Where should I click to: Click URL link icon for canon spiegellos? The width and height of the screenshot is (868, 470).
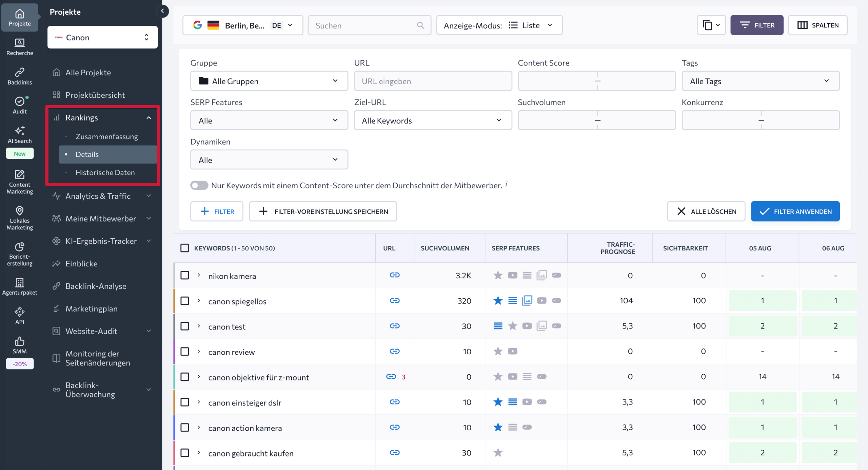[394, 301]
